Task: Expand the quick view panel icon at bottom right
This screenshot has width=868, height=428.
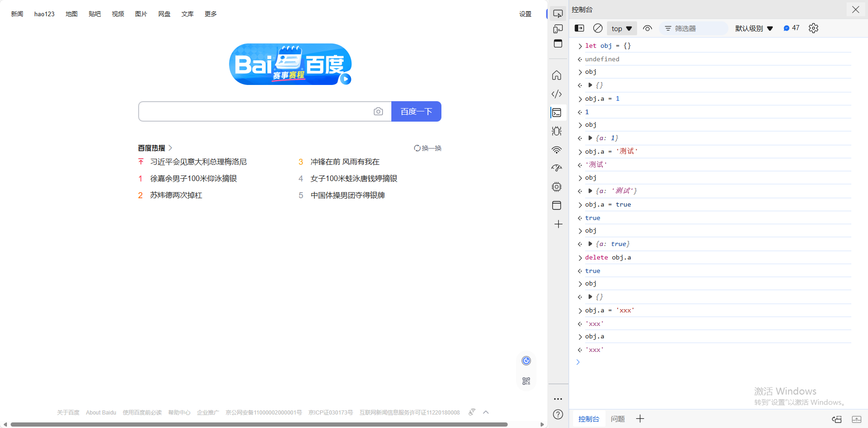Action: point(856,419)
